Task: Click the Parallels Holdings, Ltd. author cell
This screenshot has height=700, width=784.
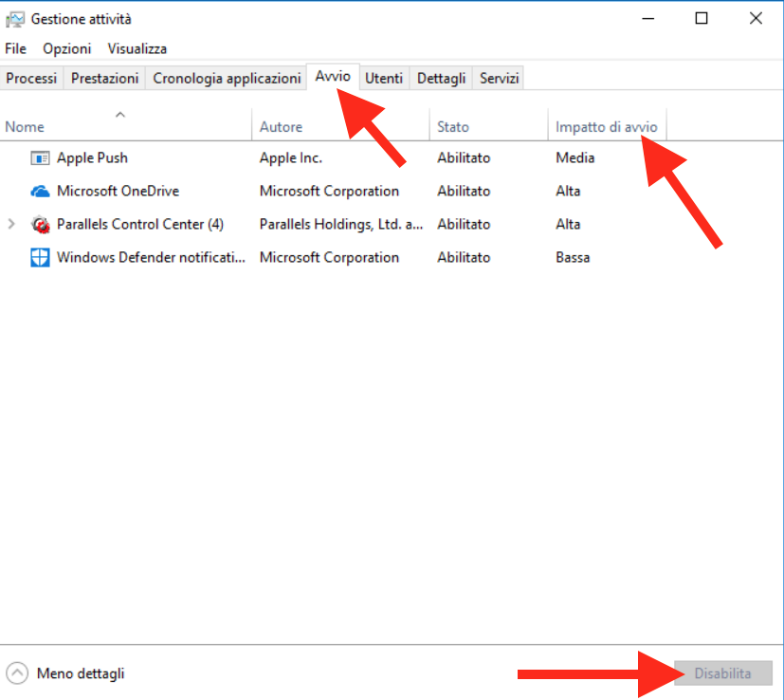Action: pos(341,224)
